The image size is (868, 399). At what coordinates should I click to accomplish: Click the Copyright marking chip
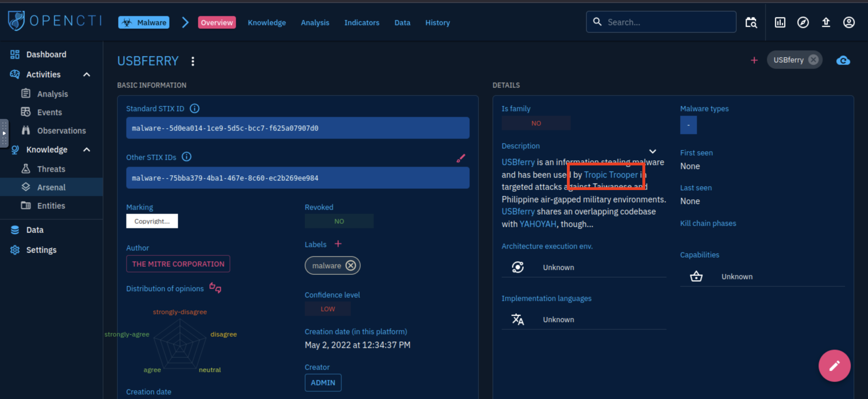click(x=152, y=221)
